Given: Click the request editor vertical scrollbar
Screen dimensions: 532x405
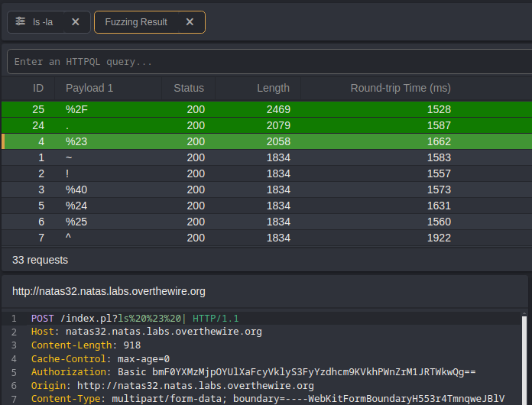Looking at the screenshot, I should pos(524,359).
